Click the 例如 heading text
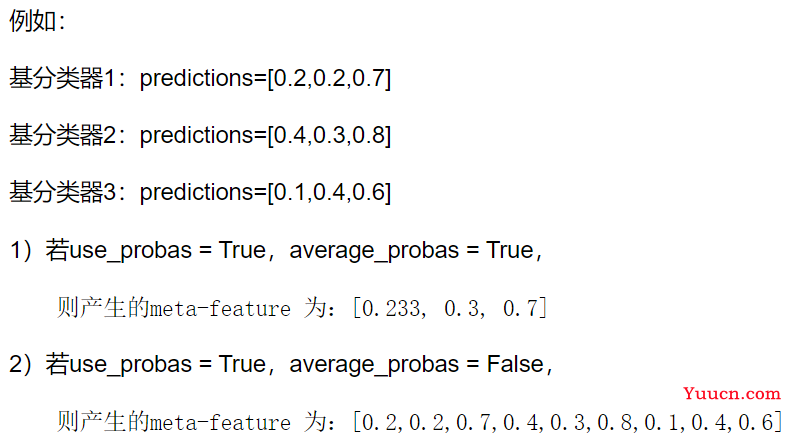The width and height of the screenshot is (793, 448). (33, 21)
